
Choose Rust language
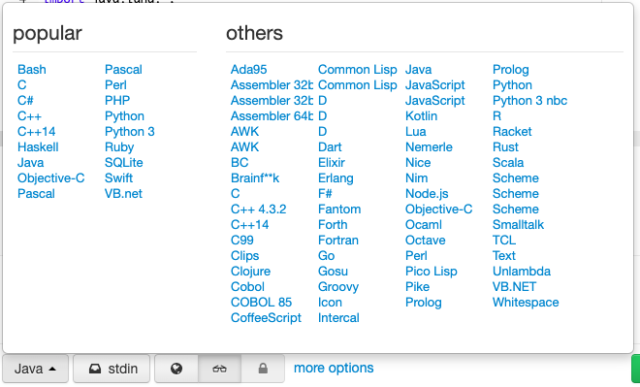coord(505,147)
